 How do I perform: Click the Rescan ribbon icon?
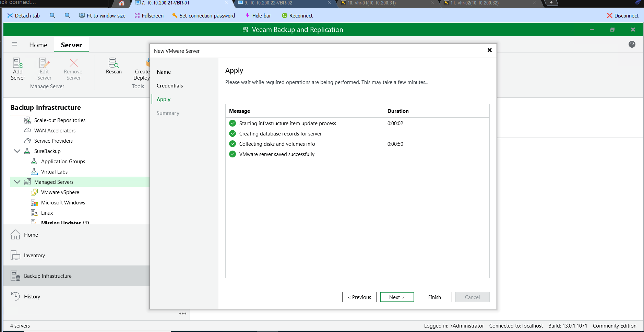pyautogui.click(x=114, y=66)
